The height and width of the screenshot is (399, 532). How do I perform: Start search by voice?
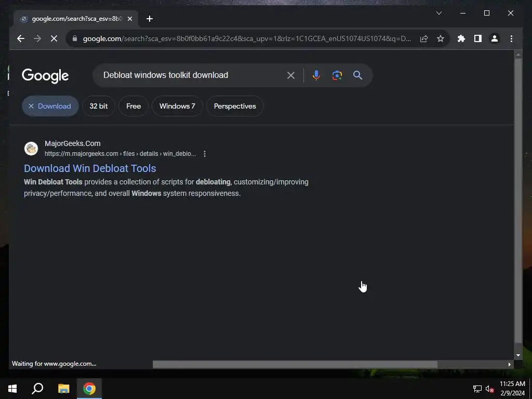pyautogui.click(x=316, y=75)
